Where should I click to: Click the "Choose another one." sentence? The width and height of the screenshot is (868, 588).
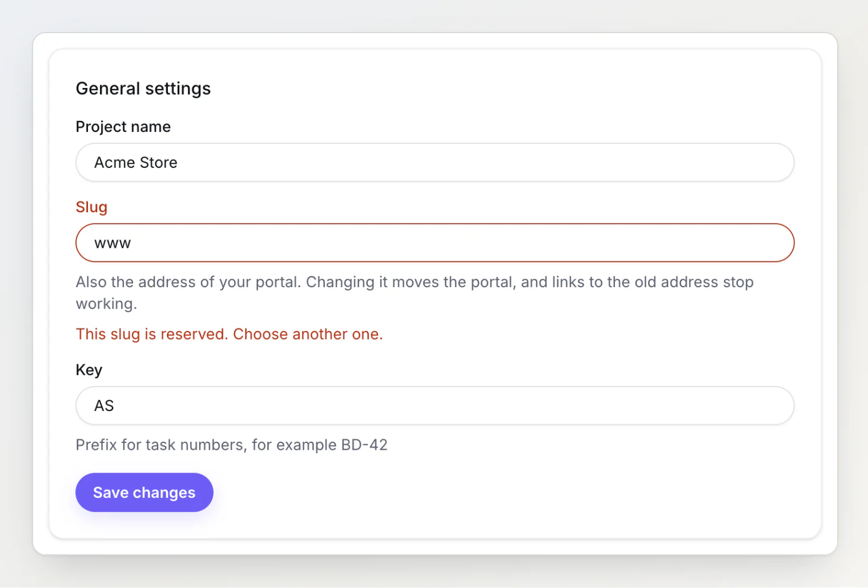tap(308, 334)
